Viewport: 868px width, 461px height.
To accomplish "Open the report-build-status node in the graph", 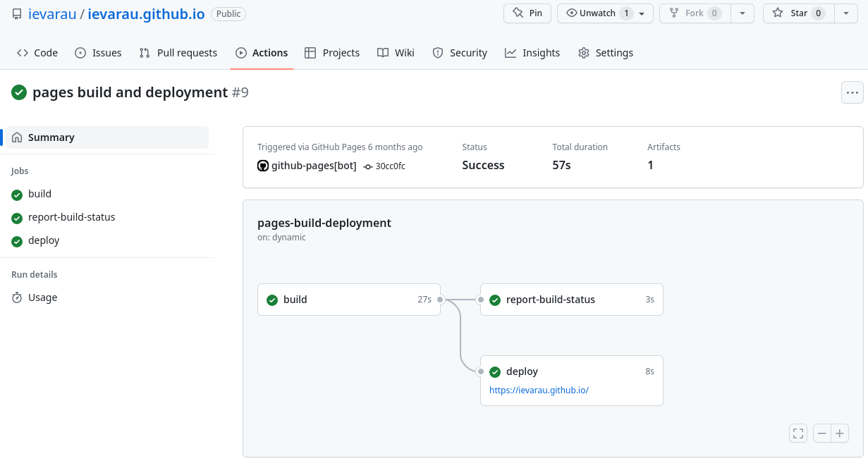I will pyautogui.click(x=572, y=300).
